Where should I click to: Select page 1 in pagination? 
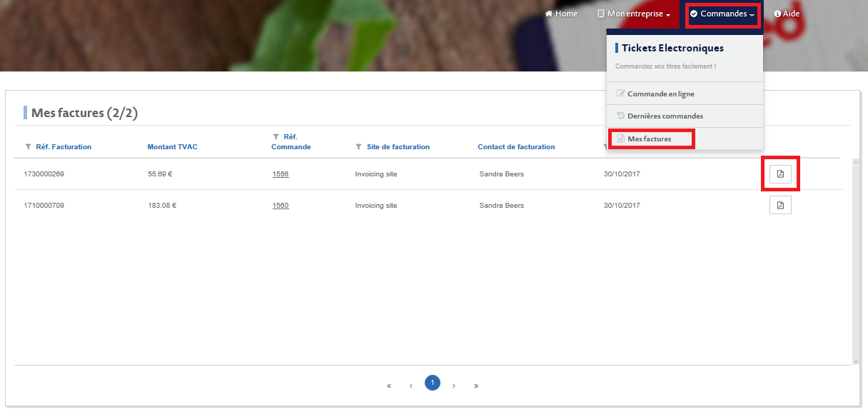pos(432,383)
